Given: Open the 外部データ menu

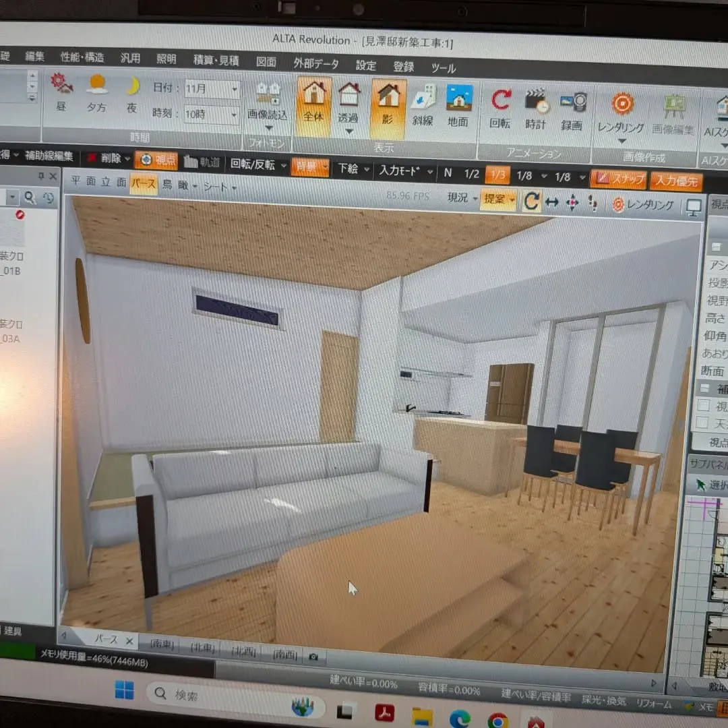Looking at the screenshot, I should 316,63.
